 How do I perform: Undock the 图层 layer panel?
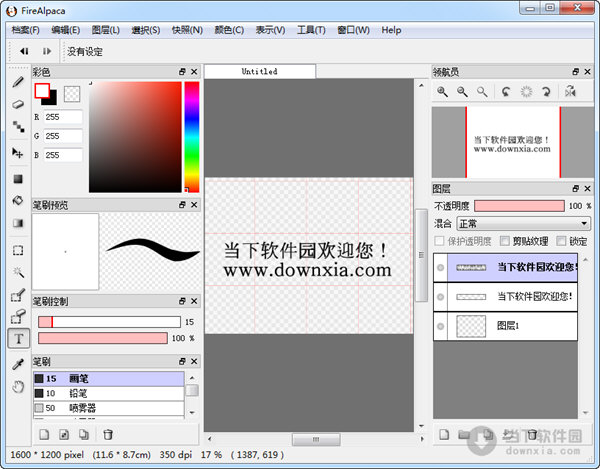tap(576, 188)
